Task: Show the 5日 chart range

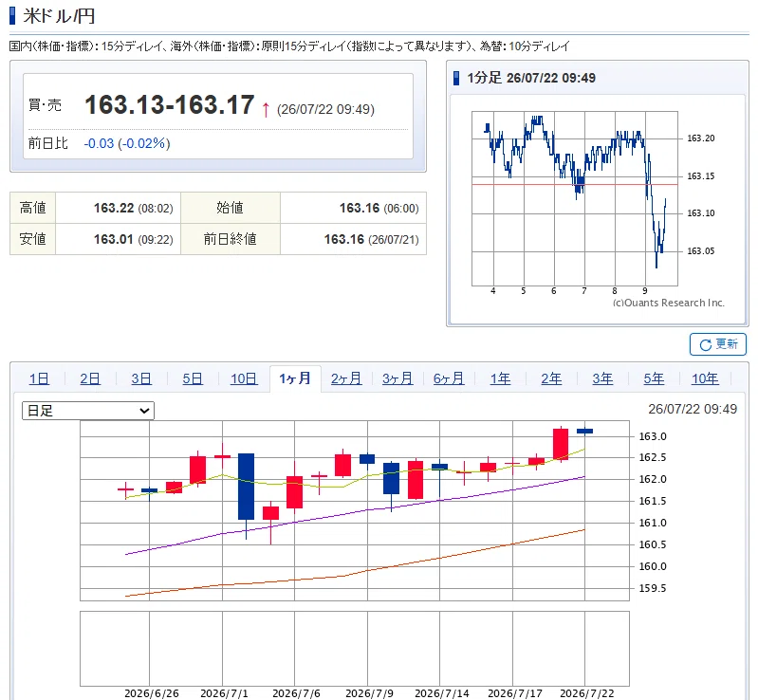Action: coord(193,378)
